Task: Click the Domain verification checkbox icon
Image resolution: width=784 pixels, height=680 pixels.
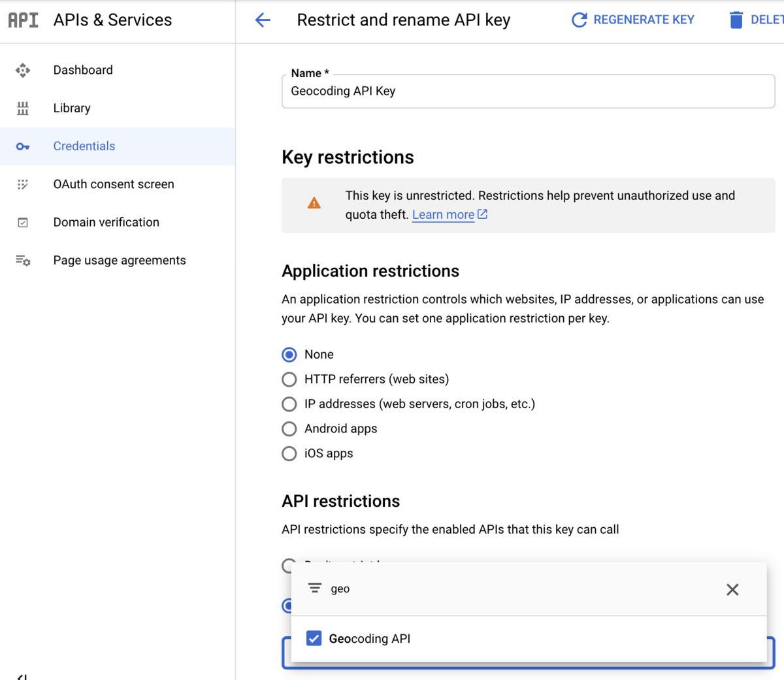Action: (23, 223)
